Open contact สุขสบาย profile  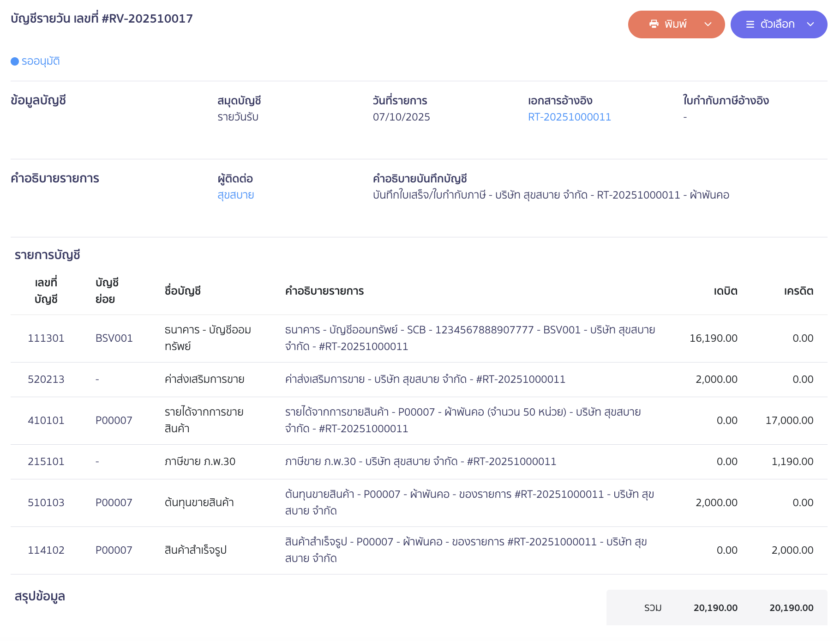coord(235,195)
